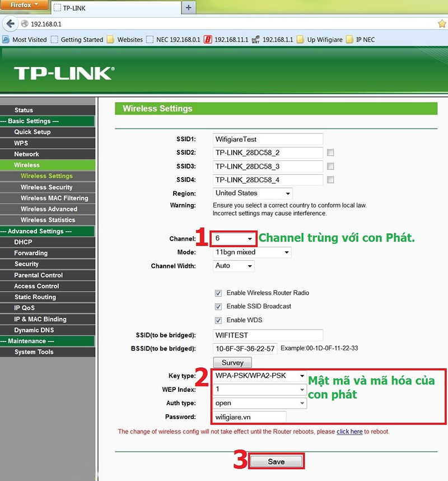Open IP QoS in sidebar
448x481 pixels.
[x=48, y=308]
